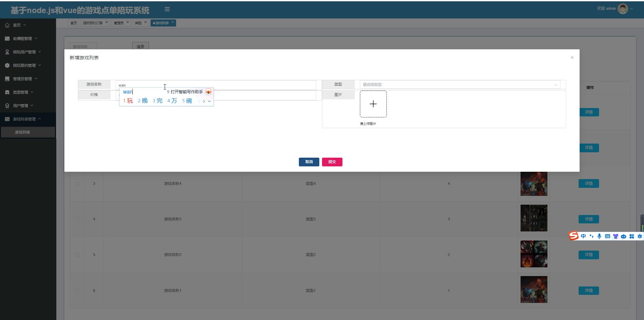Expand 陪玩用户管理 sidebar menu

coord(40,52)
